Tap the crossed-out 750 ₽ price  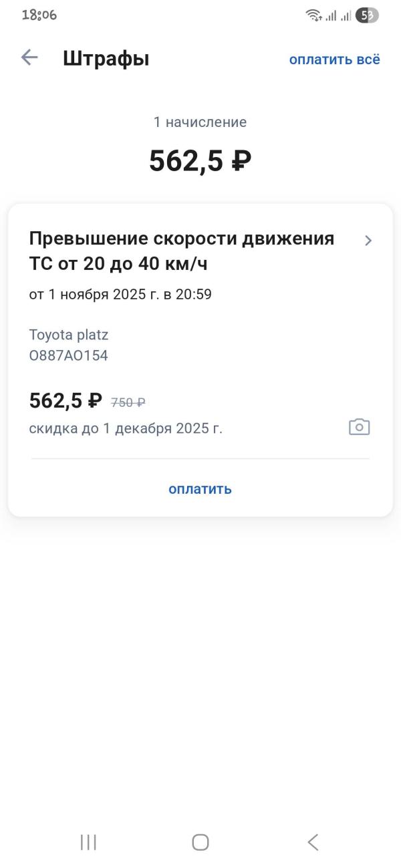(128, 402)
